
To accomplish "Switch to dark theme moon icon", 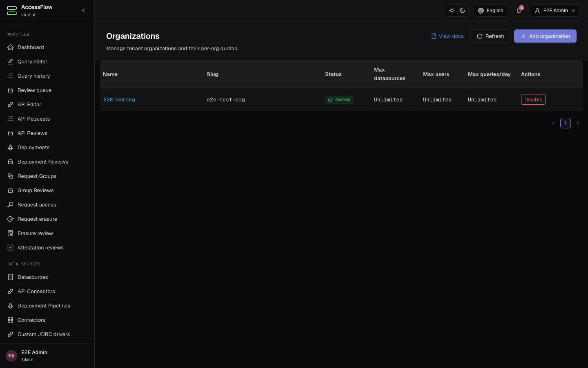I will (x=462, y=11).
